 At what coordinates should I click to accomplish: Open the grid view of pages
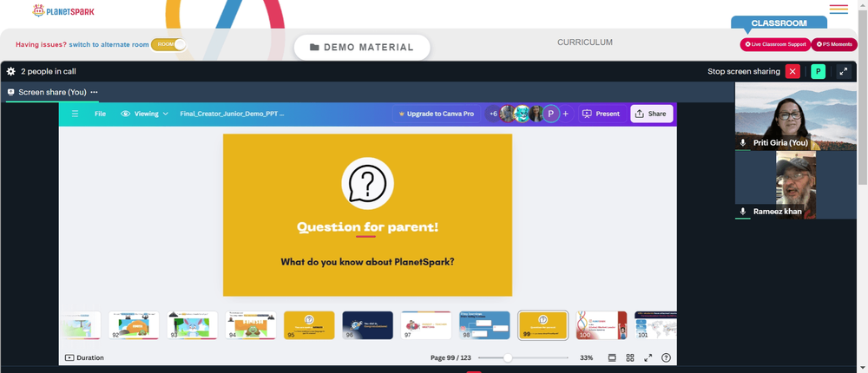630,358
